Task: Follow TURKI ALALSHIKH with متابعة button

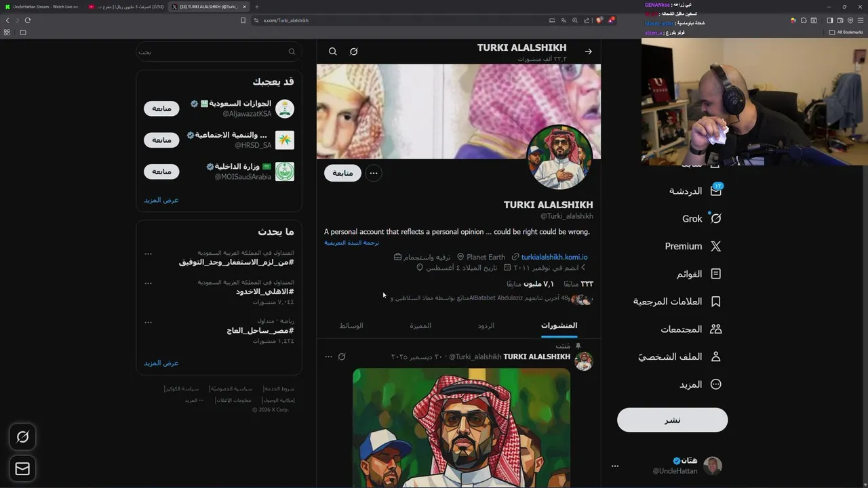Action: click(x=342, y=173)
